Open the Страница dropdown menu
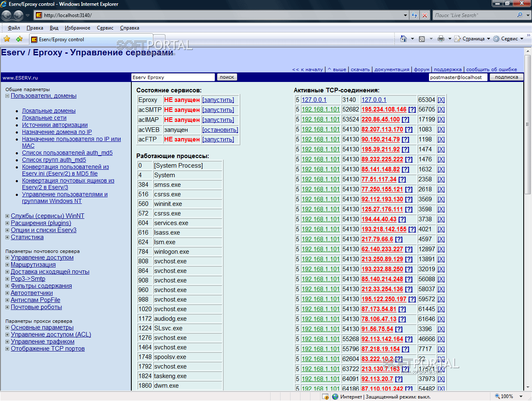The width and height of the screenshot is (532, 401). coord(488,39)
